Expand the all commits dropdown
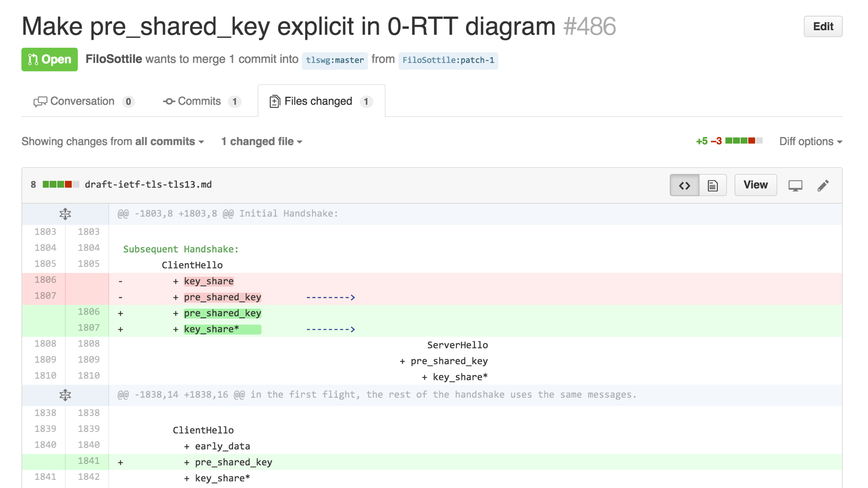The height and width of the screenshot is (488, 868). [x=170, y=141]
